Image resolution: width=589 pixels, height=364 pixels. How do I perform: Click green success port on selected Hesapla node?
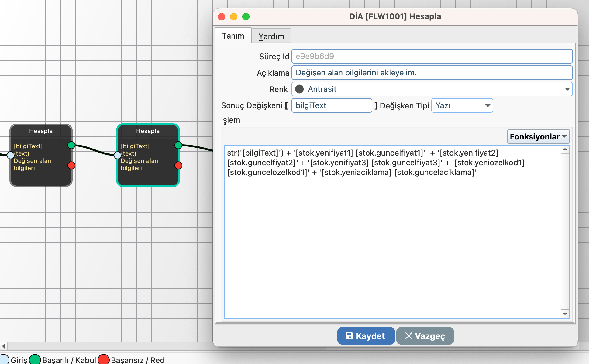click(x=178, y=145)
